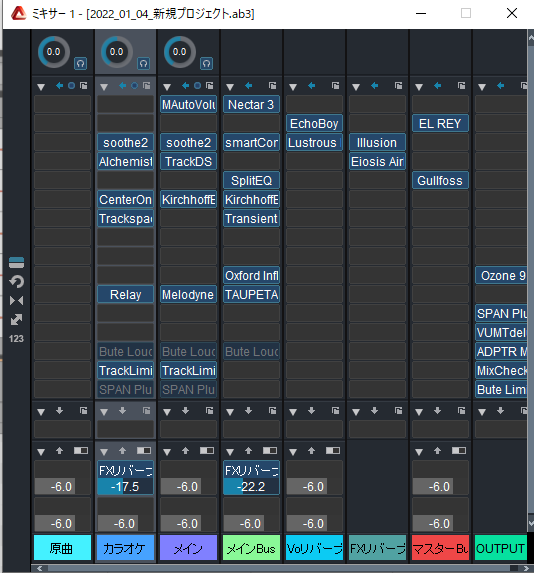This screenshot has width=534, height=573.
Task: Click up arrow icon in 原曲 send header
Action: pyautogui.click(x=59, y=451)
